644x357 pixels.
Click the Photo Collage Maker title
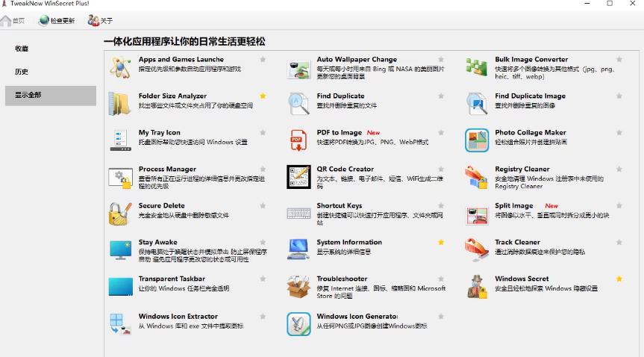[x=531, y=132]
